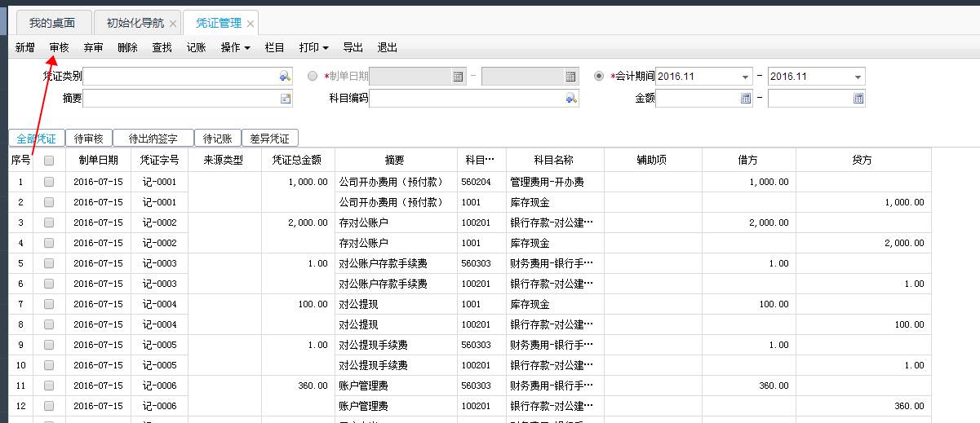This screenshot has height=423, width=980.
Task: Open calculator icon in first 金额 field
Action: pyautogui.click(x=745, y=99)
